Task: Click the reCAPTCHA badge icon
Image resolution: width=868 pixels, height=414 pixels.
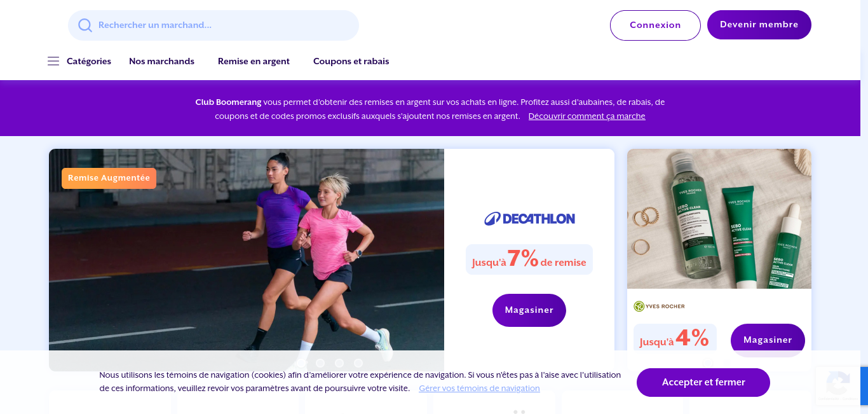Action: pyautogui.click(x=837, y=384)
